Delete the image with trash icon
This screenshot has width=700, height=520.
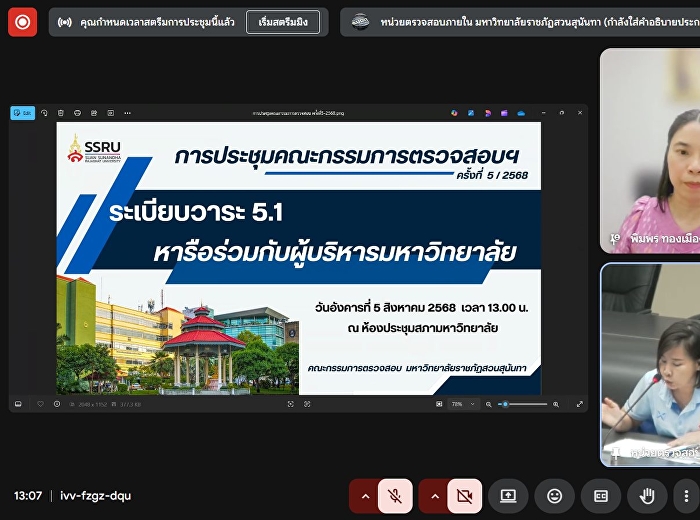point(61,113)
